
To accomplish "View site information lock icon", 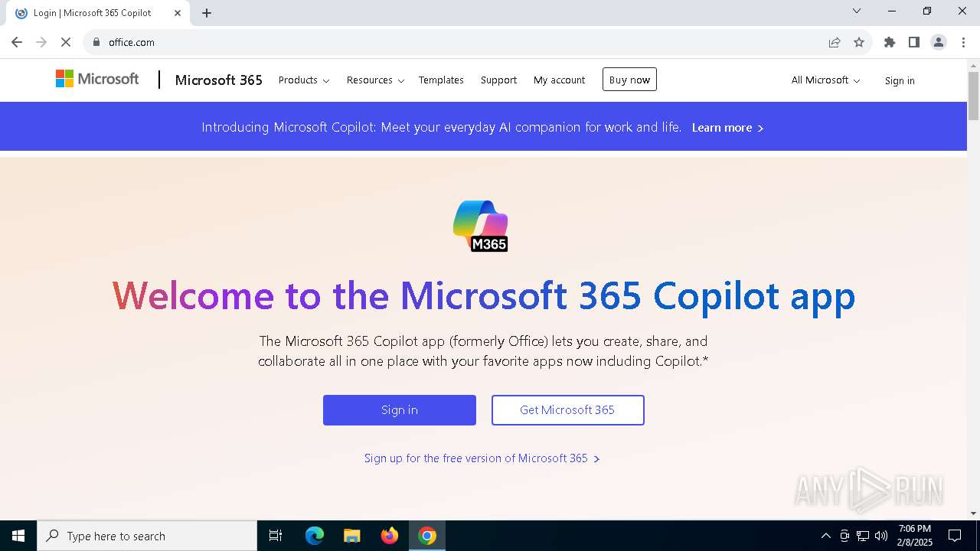I will click(96, 42).
